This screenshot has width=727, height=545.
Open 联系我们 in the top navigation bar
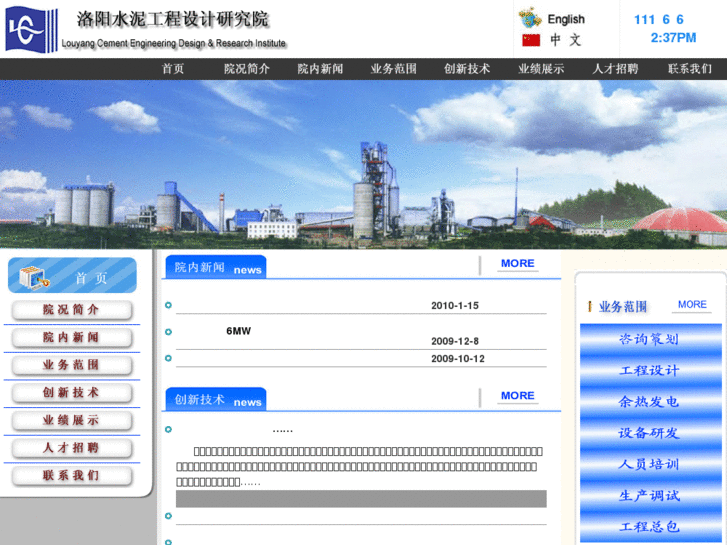690,69
